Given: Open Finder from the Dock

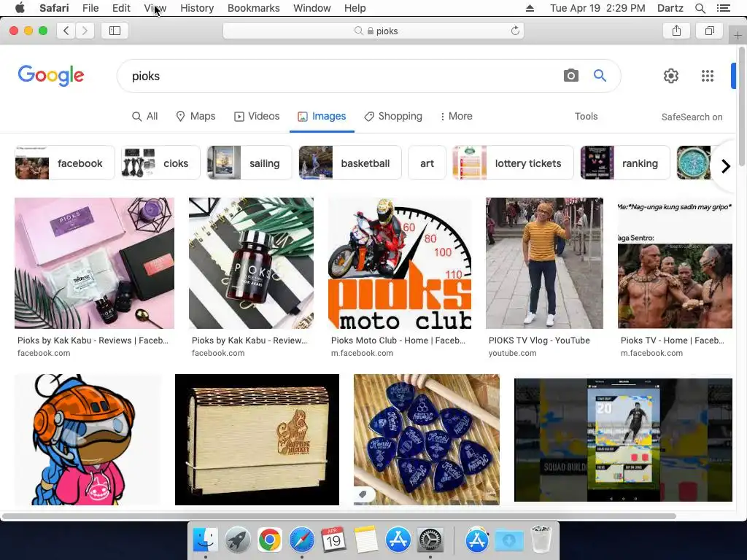Looking at the screenshot, I should coord(205,540).
